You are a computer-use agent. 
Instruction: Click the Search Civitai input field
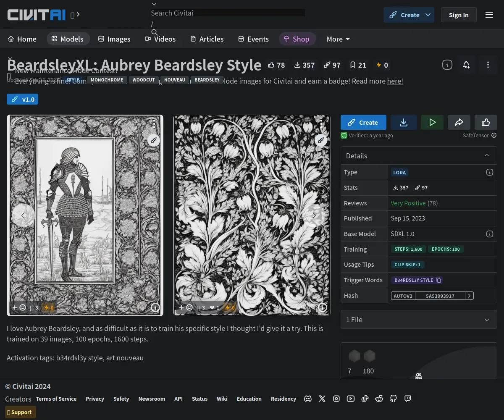[x=228, y=13]
